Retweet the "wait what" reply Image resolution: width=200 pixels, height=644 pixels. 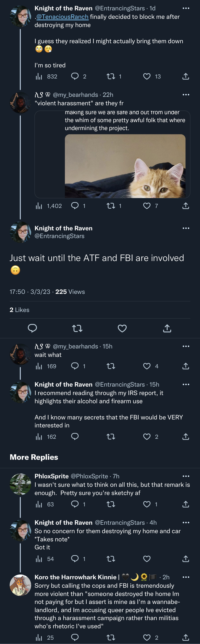(x=111, y=366)
